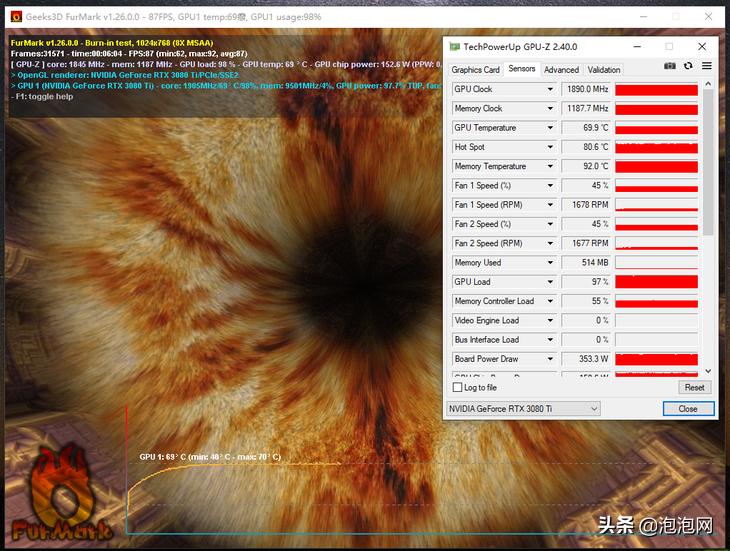Click the FurMark 'F1: toggle help' text
This screenshot has height=551, width=730.
(x=42, y=96)
